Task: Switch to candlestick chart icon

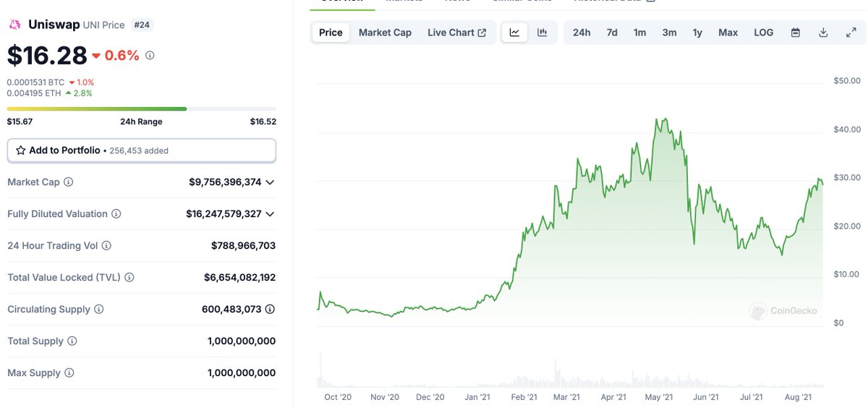Action: [x=542, y=33]
